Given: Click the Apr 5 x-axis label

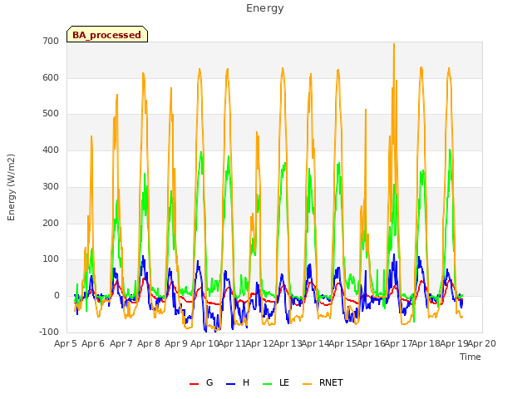Looking at the screenshot, I should pyautogui.click(x=66, y=343).
